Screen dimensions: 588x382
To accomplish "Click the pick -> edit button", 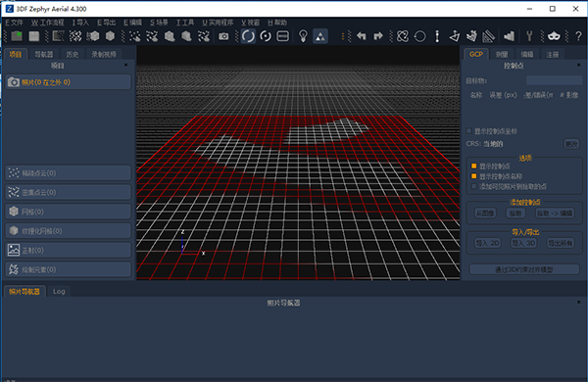I will pos(555,214).
